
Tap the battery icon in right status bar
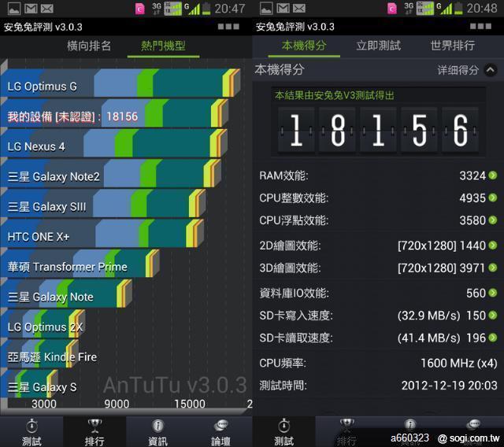pyautogui.click(x=458, y=8)
